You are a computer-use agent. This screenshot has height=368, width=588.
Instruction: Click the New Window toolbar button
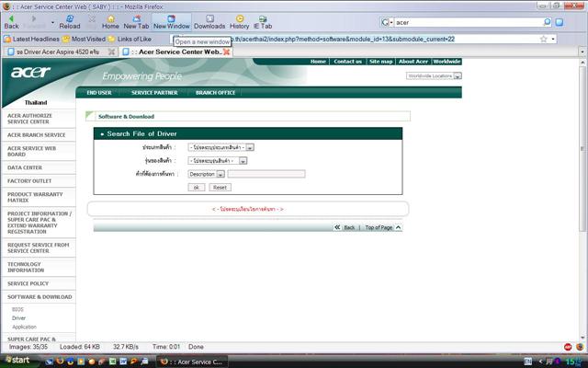tap(172, 22)
